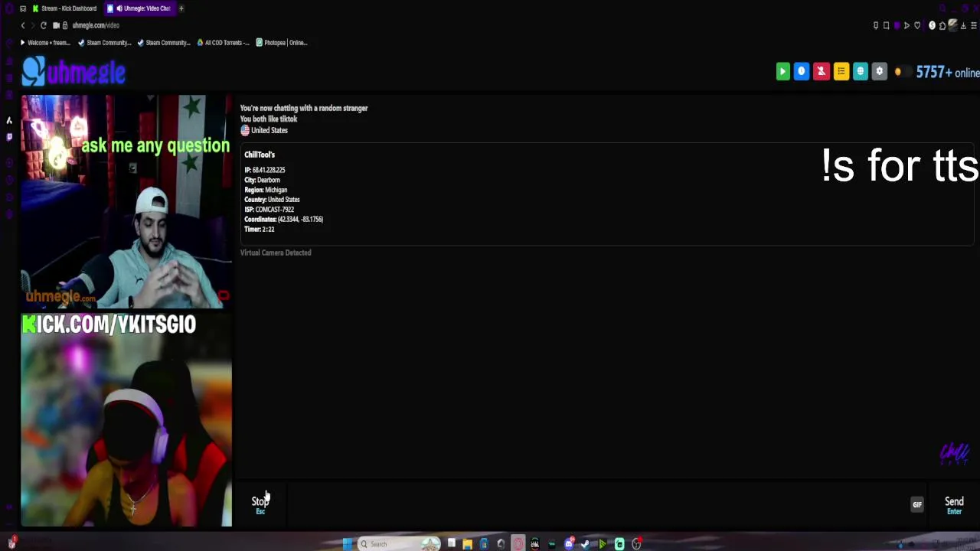This screenshot has height=551, width=980.
Task: Select the Uhmegle: Video Chat tab
Action: tap(141, 8)
